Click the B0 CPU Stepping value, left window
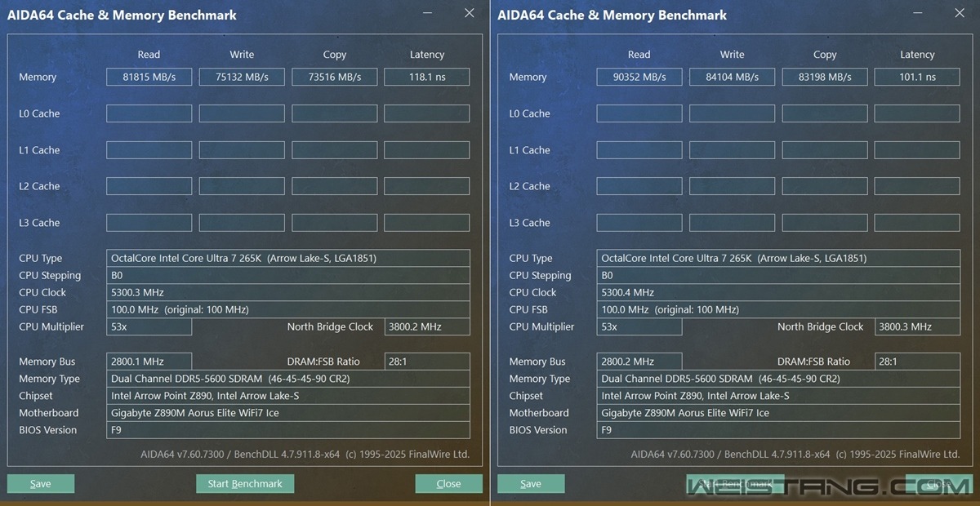 (x=288, y=275)
